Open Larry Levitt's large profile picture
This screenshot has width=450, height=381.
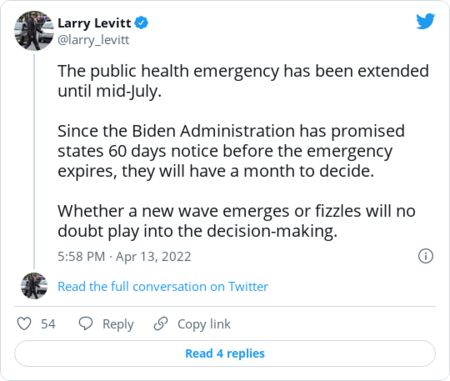(x=34, y=31)
